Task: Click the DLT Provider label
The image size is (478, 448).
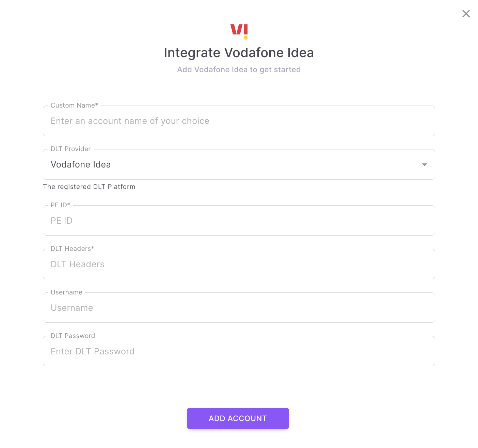Action: [70, 149]
